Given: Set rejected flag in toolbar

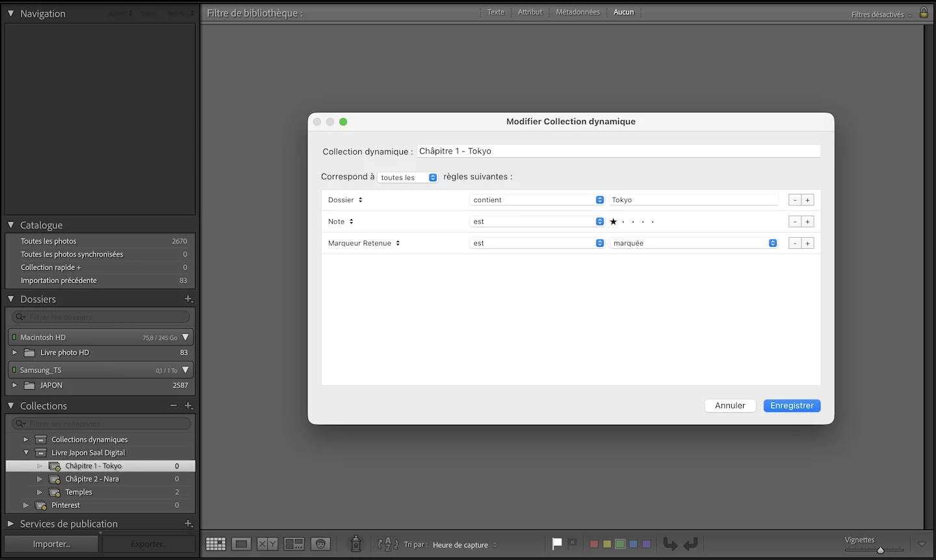Looking at the screenshot, I should tap(572, 543).
